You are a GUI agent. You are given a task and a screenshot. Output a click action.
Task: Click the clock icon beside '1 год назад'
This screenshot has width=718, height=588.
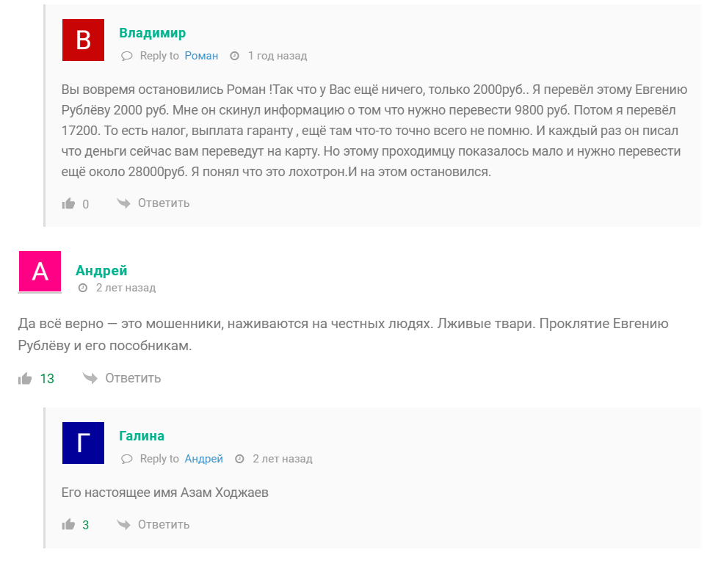coord(234,56)
